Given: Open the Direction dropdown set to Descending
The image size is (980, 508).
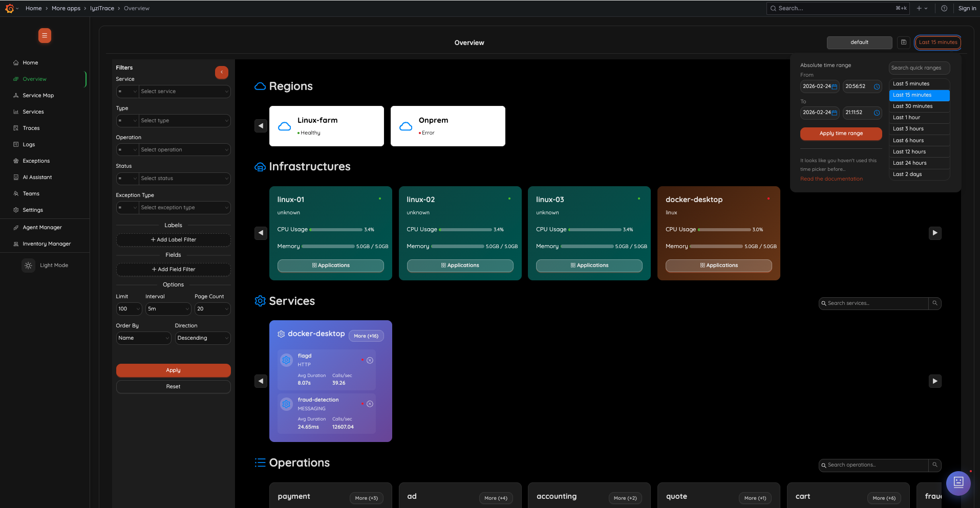Looking at the screenshot, I should 203,338.
